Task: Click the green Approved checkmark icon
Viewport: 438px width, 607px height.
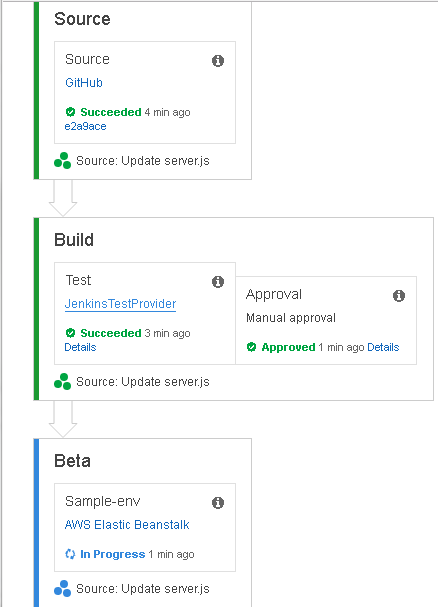Action: 251,347
